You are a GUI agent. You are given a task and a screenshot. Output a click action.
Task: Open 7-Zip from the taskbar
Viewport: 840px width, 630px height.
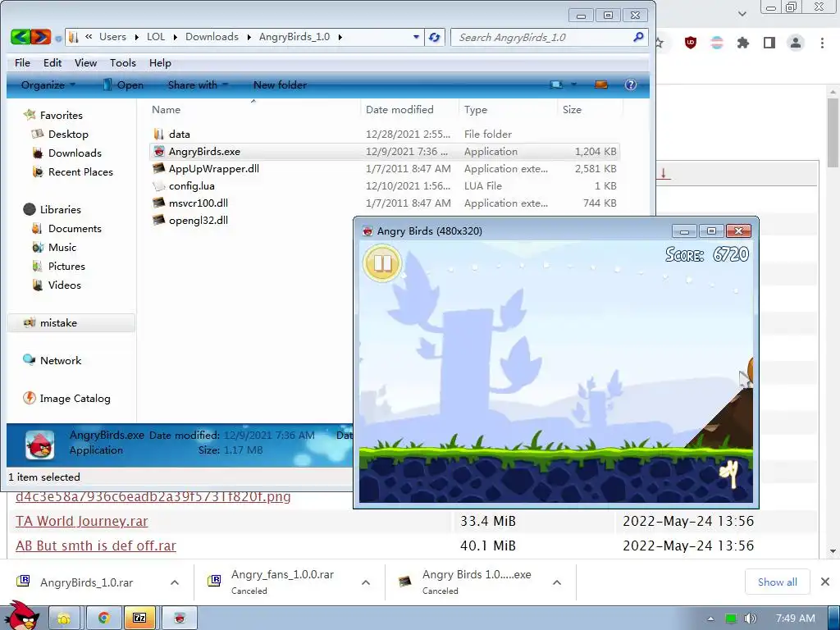click(139, 619)
